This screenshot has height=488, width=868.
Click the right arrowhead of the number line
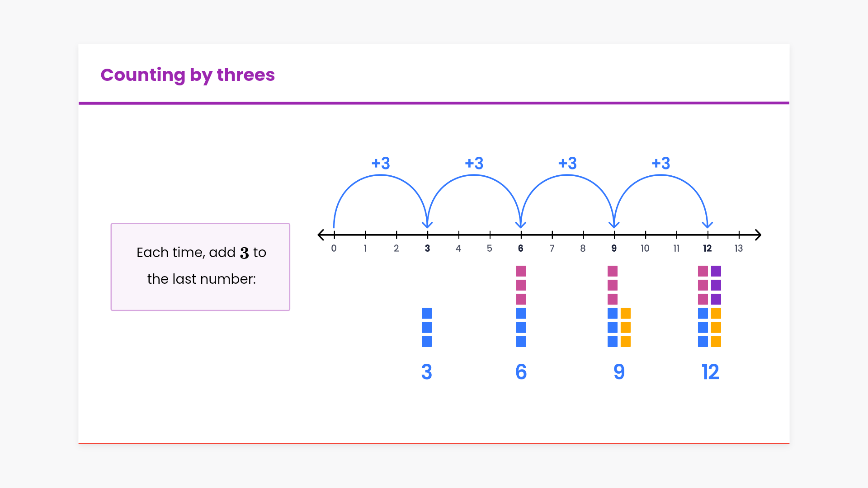pyautogui.click(x=758, y=235)
